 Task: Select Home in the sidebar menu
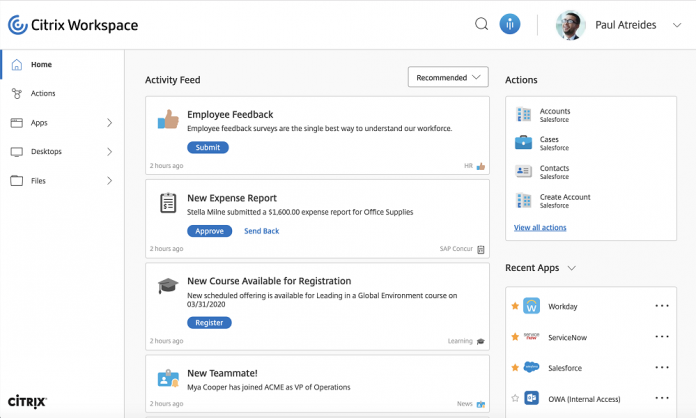[x=41, y=64]
